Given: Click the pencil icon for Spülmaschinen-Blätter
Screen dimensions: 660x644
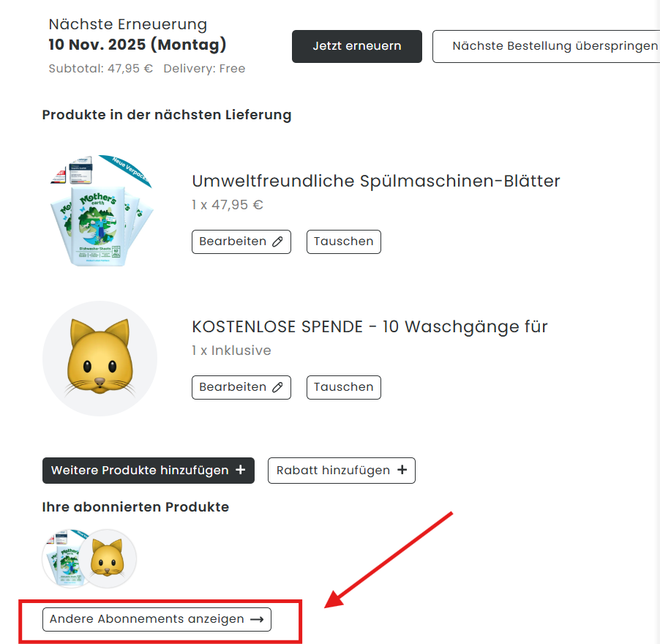Looking at the screenshot, I should click(277, 241).
